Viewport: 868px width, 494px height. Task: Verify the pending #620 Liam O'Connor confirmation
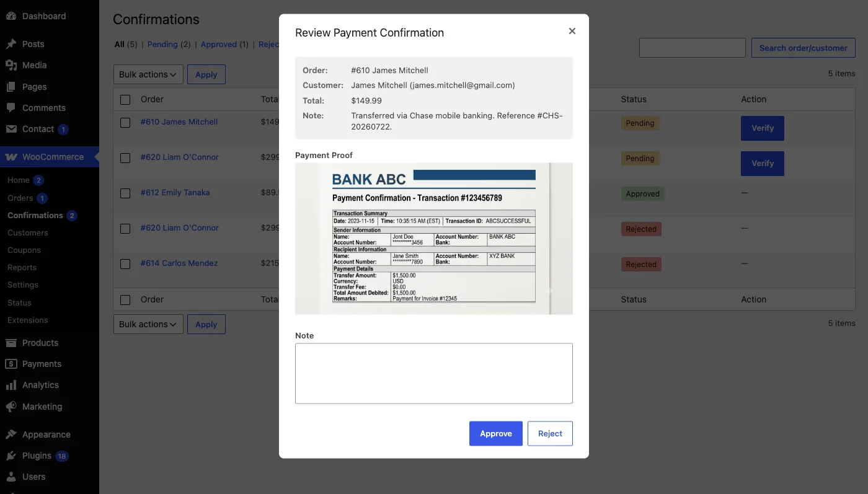(x=763, y=164)
